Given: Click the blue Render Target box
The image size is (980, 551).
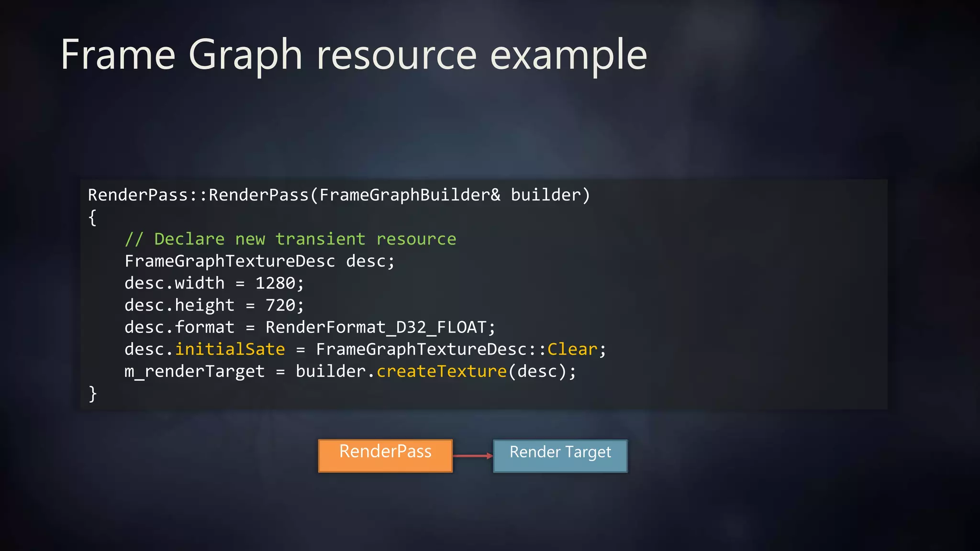Looking at the screenshot, I should click(x=560, y=455).
